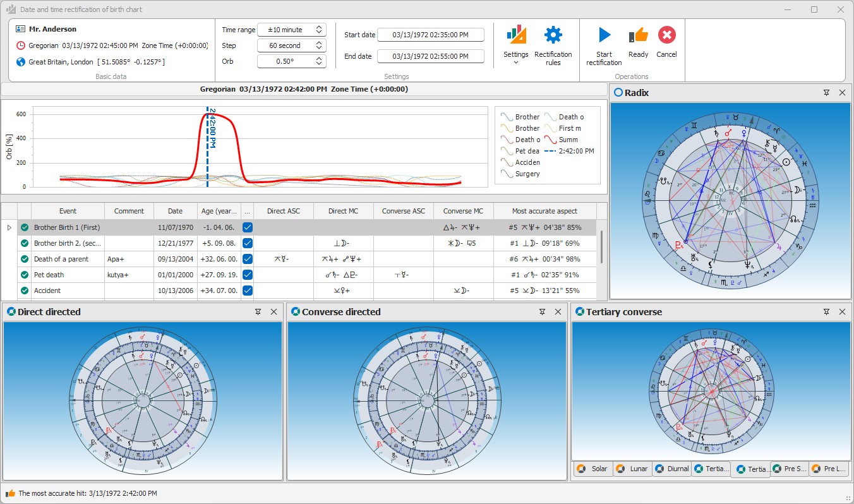The height and width of the screenshot is (504, 854).
Task: Click the 2:42:00 PM dashed marker in graph
Action: click(207, 147)
